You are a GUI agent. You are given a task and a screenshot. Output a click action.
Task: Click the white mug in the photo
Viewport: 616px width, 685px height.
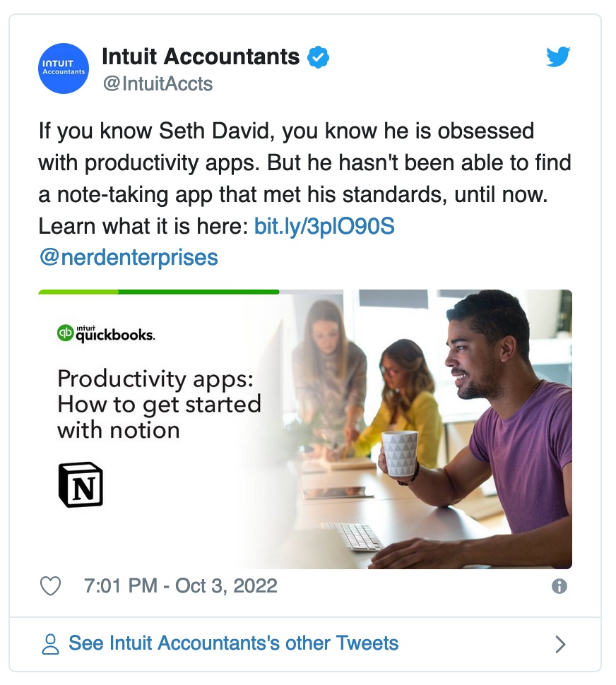tap(398, 453)
